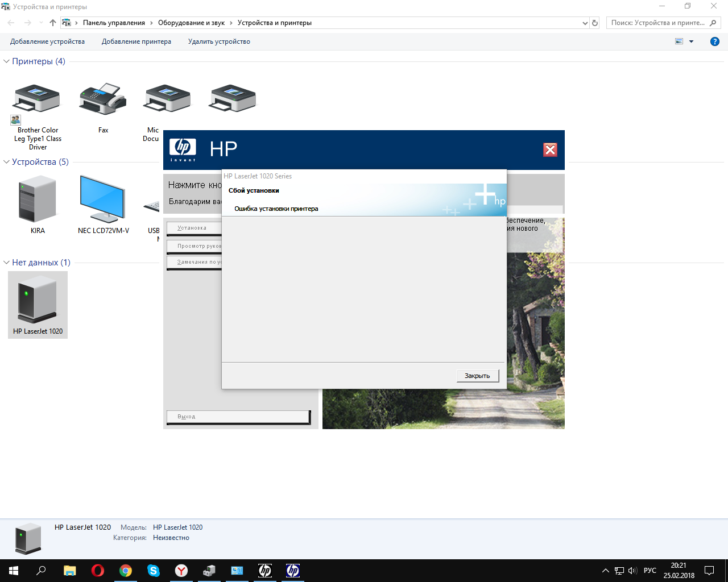Select the Fax device icon
Screen dimensions: 728x582
[x=103, y=99]
